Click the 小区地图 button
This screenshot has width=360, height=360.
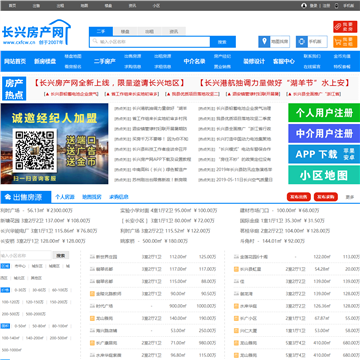click(x=324, y=175)
